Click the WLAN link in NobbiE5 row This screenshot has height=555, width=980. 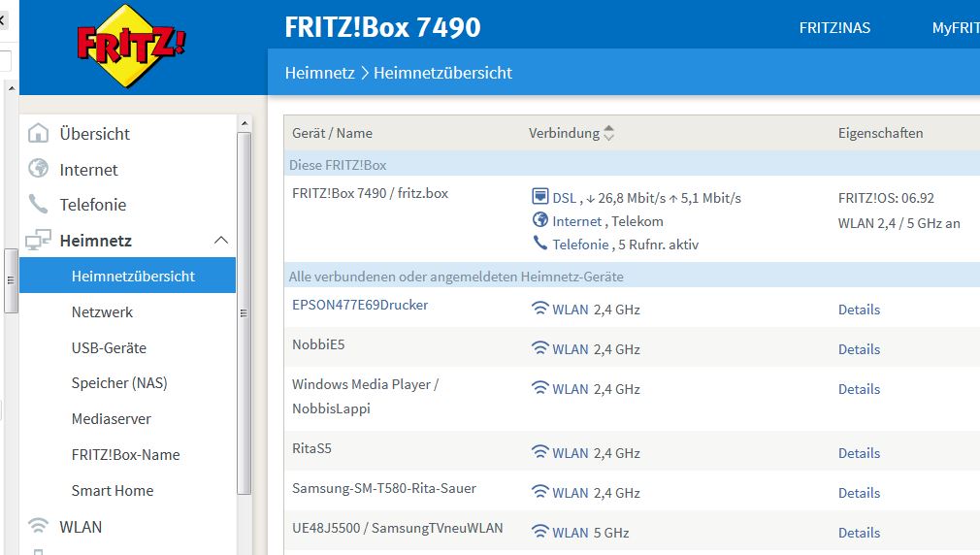coord(570,348)
